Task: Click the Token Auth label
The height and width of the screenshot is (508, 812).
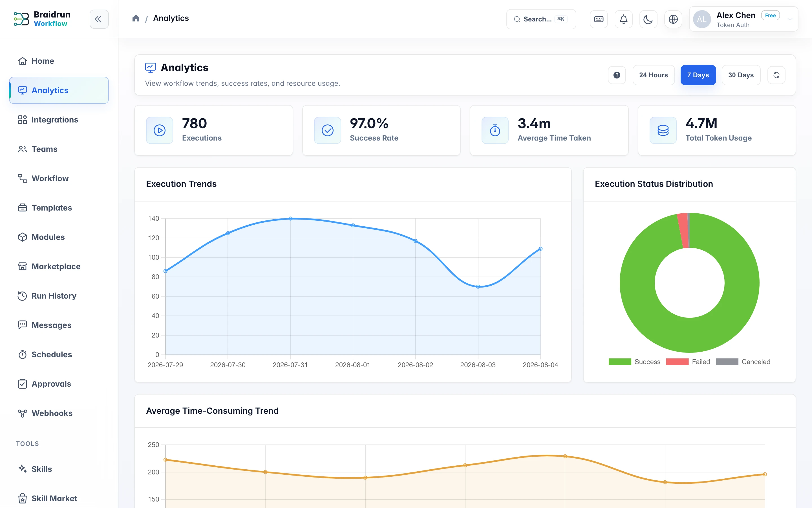Action: [x=733, y=25]
